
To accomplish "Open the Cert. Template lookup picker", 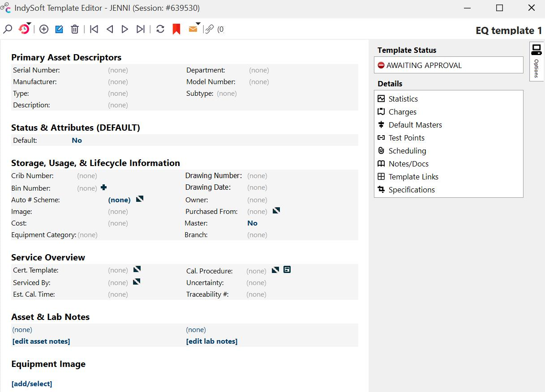I will pyautogui.click(x=137, y=269).
